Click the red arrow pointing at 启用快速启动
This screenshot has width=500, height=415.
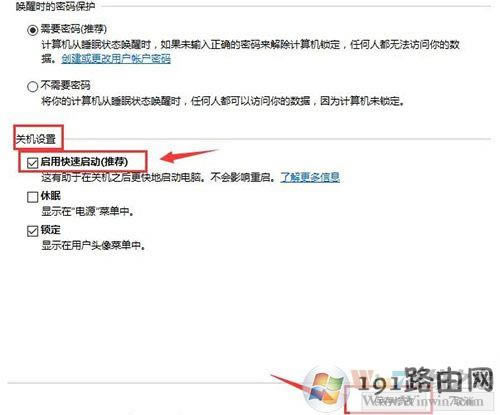(x=189, y=155)
